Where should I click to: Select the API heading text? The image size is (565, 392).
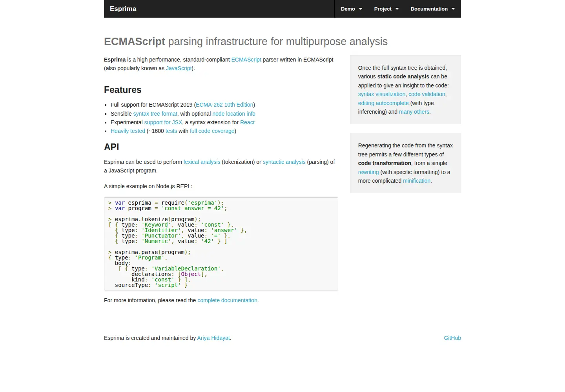(111, 147)
